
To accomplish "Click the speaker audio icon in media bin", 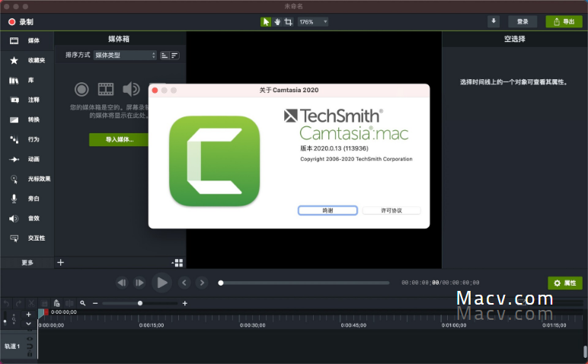I will pos(131,89).
